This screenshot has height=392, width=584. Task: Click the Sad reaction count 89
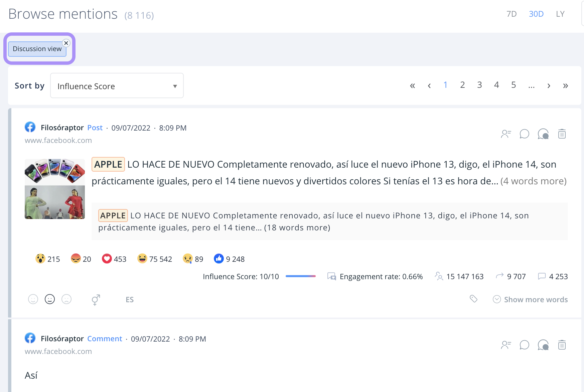point(193,259)
